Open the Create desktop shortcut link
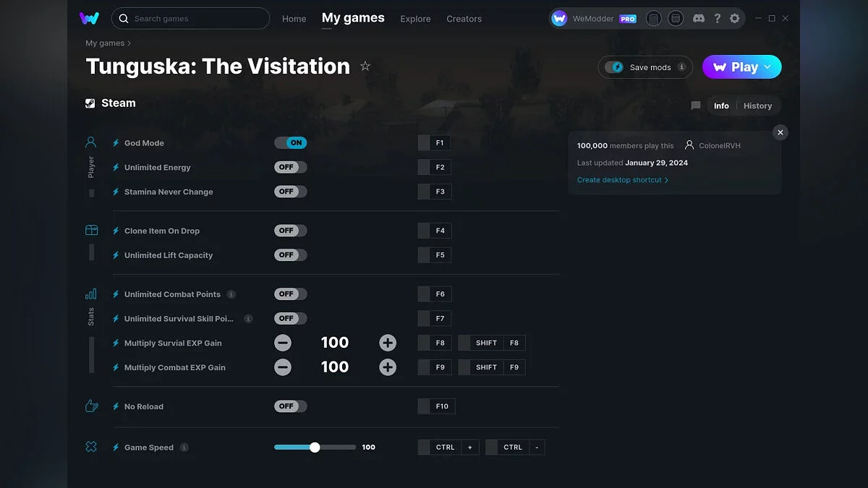 point(621,179)
